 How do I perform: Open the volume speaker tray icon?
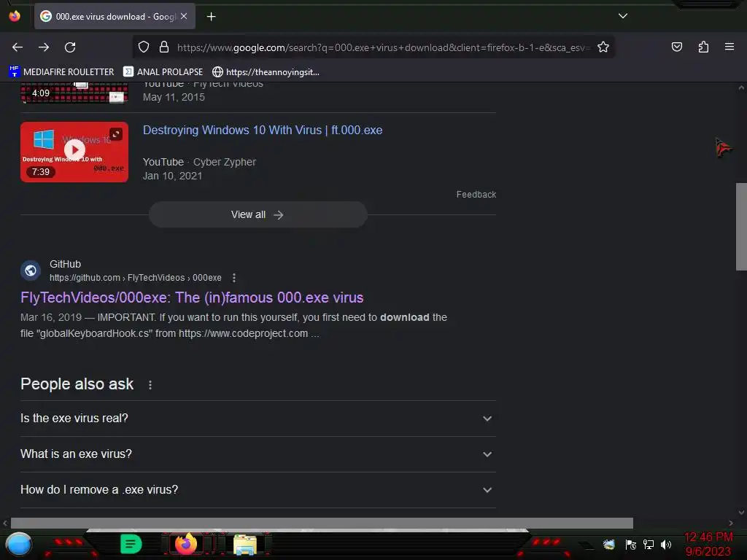(666, 544)
